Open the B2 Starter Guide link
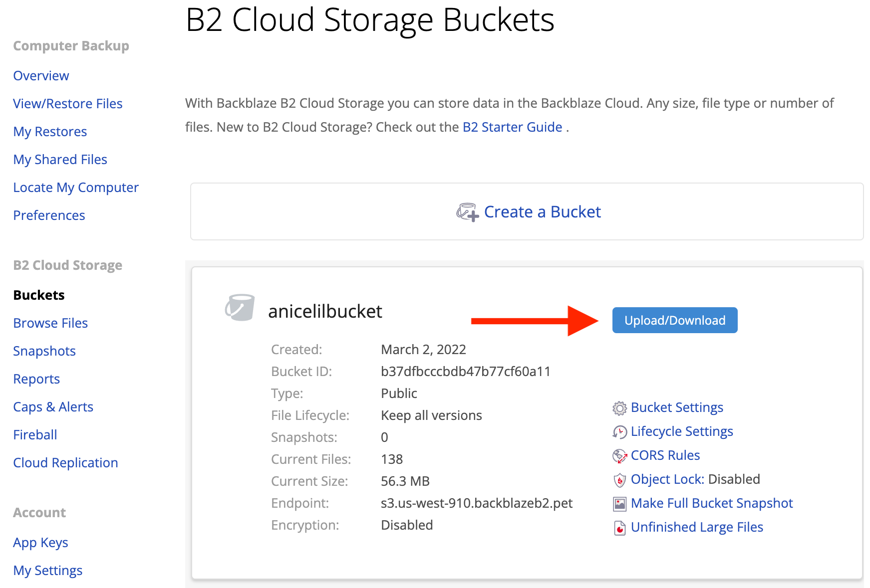This screenshot has width=870, height=588. [x=512, y=127]
